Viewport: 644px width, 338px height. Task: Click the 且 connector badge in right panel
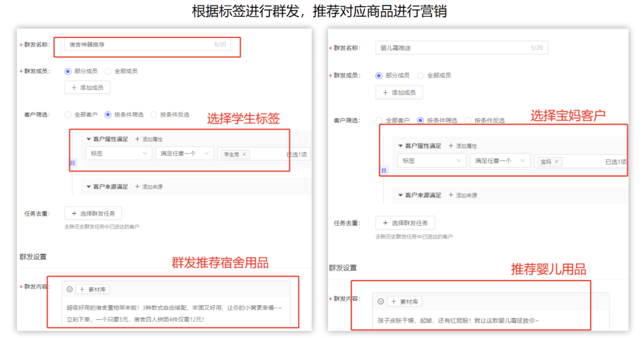[x=384, y=171]
